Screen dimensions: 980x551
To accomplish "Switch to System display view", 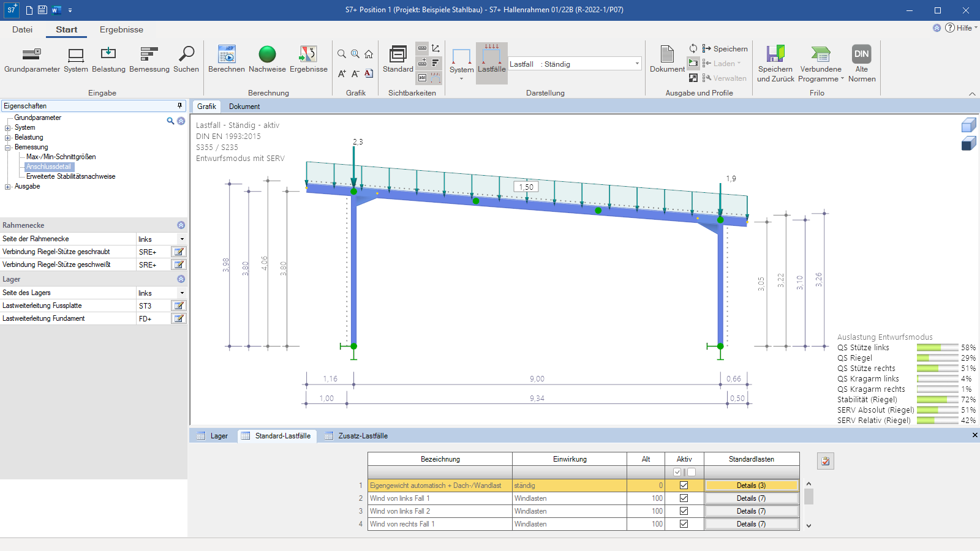I will click(x=461, y=63).
